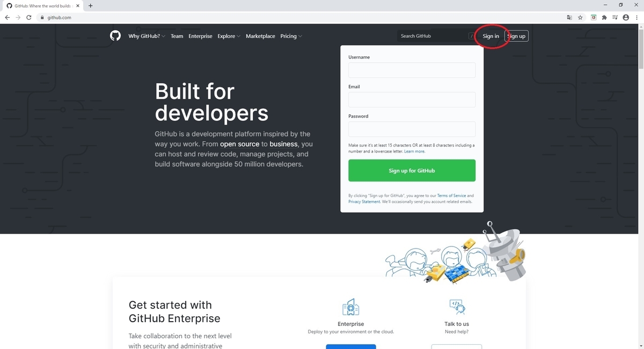Click the outlined button under Talk to us
The height and width of the screenshot is (349, 644).
coord(457,347)
